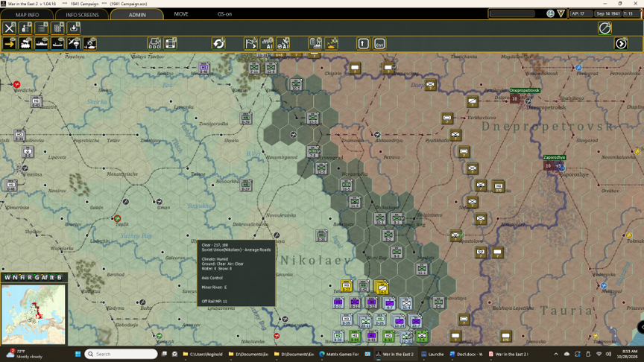This screenshot has width=644, height=362.
Task: Open the hotkey grid icon
Action: coord(57,28)
